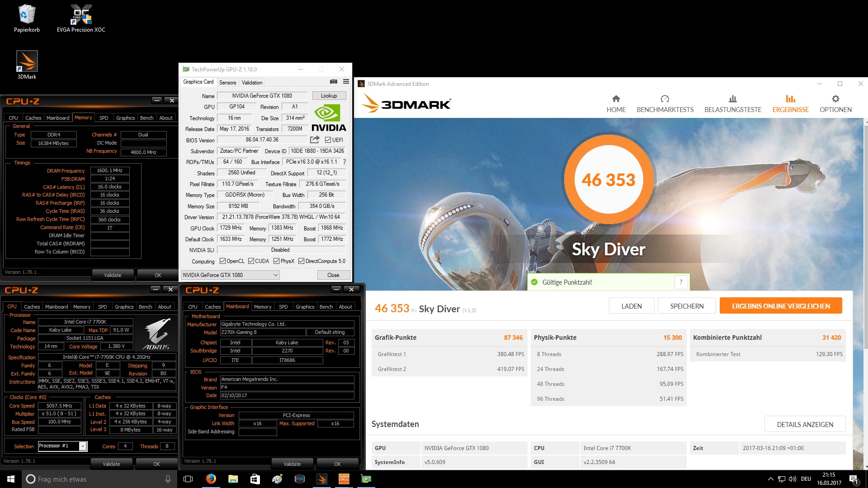868x488 pixels.
Task: Open the Papierkorb recycle bin desktop icon
Action: [27, 18]
